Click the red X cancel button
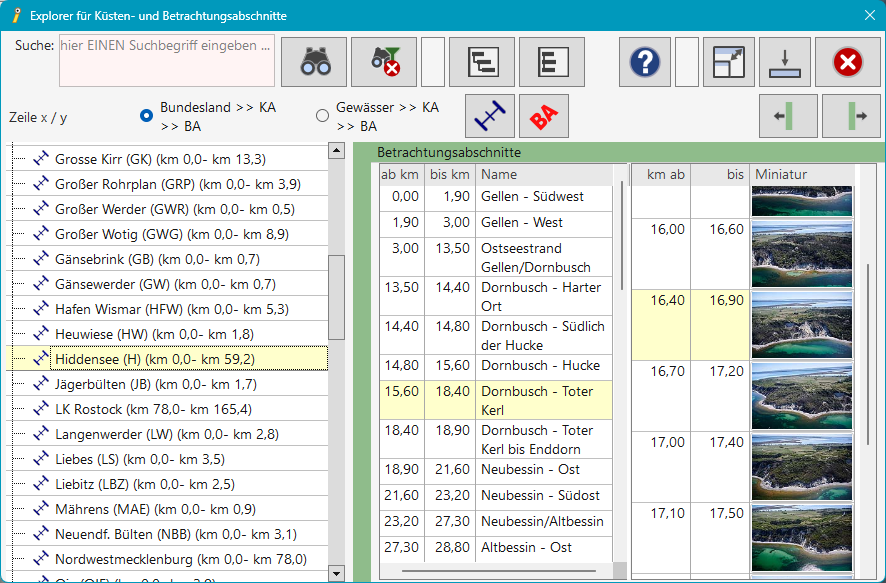This screenshot has height=583, width=886. 847,63
